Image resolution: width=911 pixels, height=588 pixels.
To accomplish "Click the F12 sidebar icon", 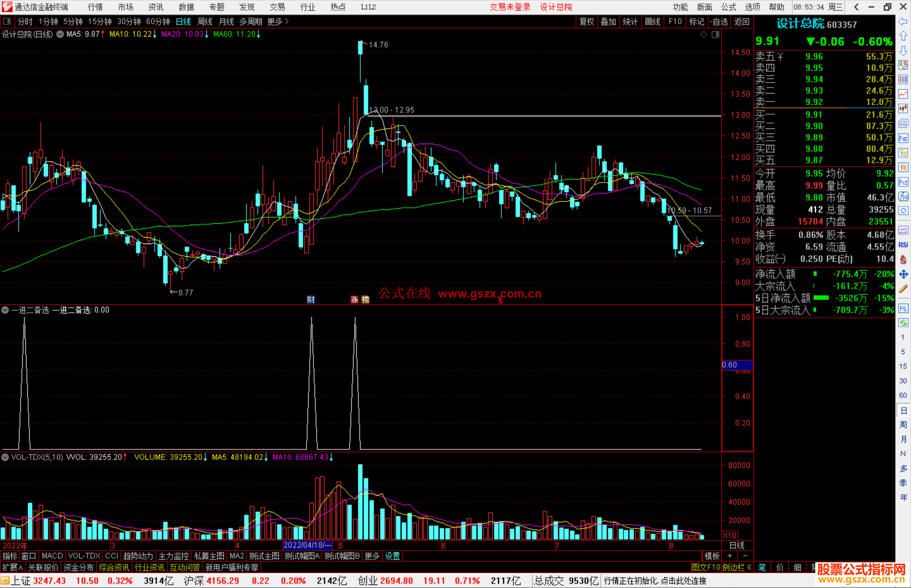I will (903, 182).
